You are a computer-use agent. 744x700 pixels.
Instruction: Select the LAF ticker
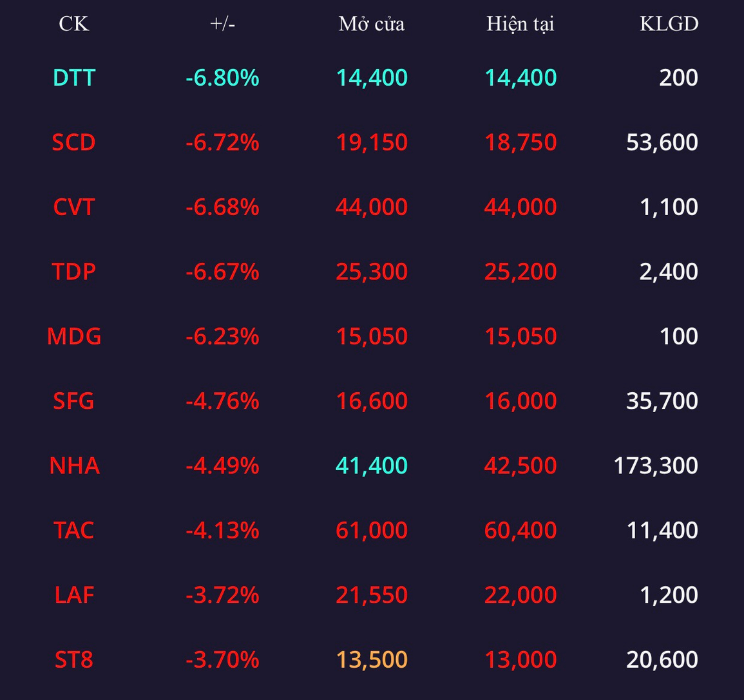[x=74, y=595]
